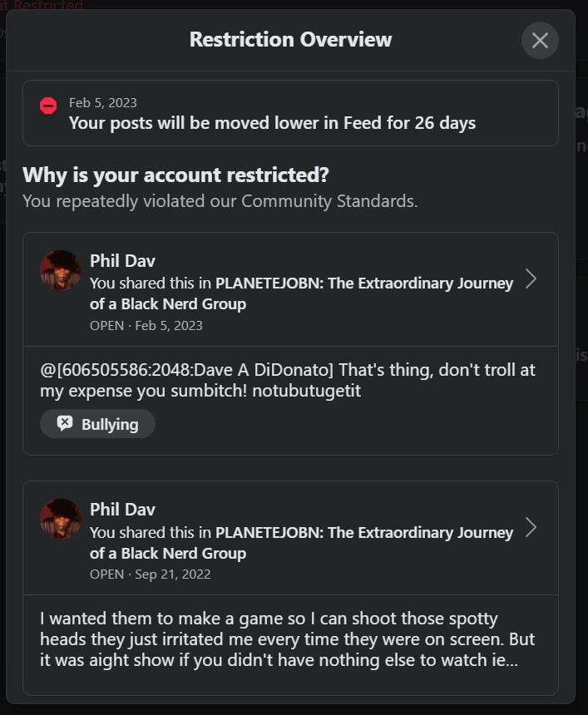Open the PLANETEJOBN group link in first post

(x=364, y=284)
